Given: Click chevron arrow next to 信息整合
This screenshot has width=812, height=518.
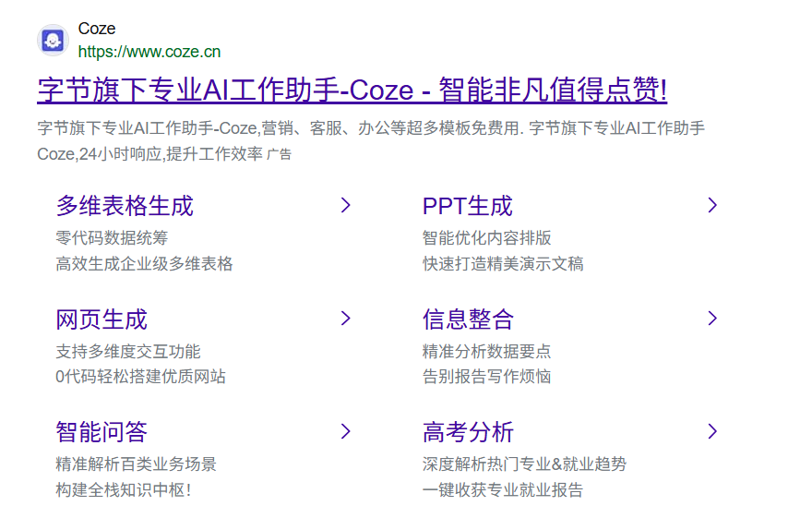Looking at the screenshot, I should [x=712, y=318].
